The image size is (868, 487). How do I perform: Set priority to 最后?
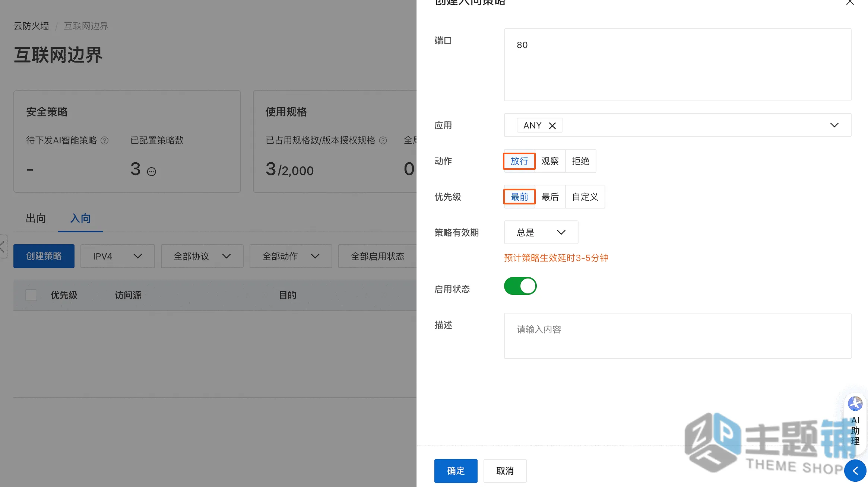click(x=550, y=197)
